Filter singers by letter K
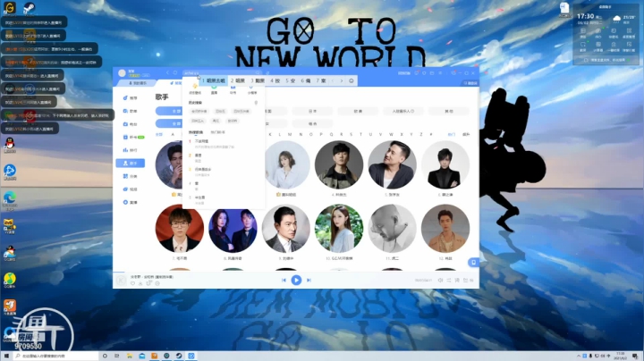The height and width of the screenshot is (361, 644). 270,135
